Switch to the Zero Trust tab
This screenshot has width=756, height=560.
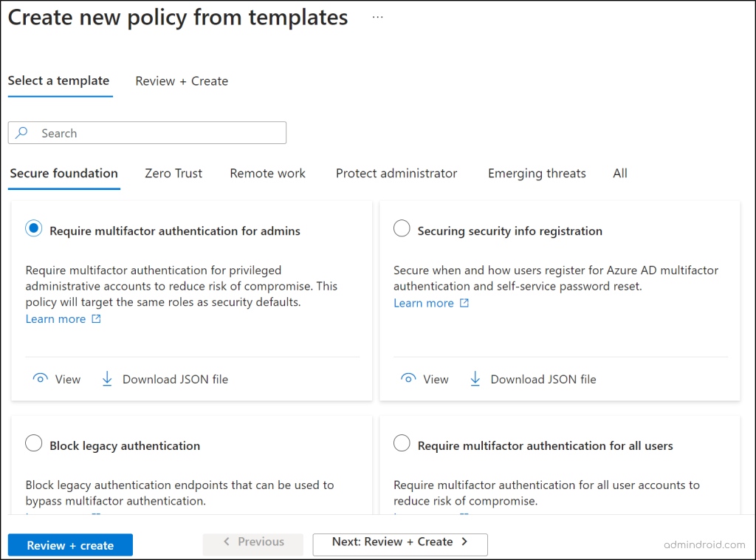pos(173,174)
